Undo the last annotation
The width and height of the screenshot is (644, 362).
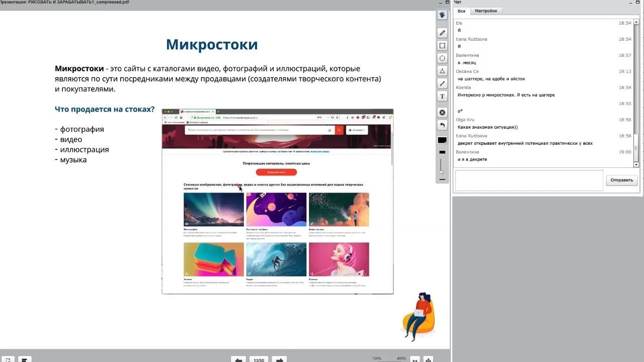pos(442,125)
